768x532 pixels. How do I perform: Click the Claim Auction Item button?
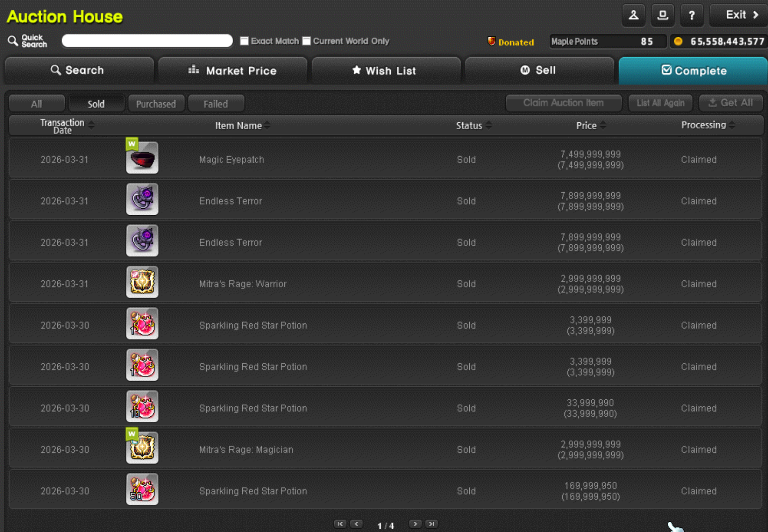point(563,103)
